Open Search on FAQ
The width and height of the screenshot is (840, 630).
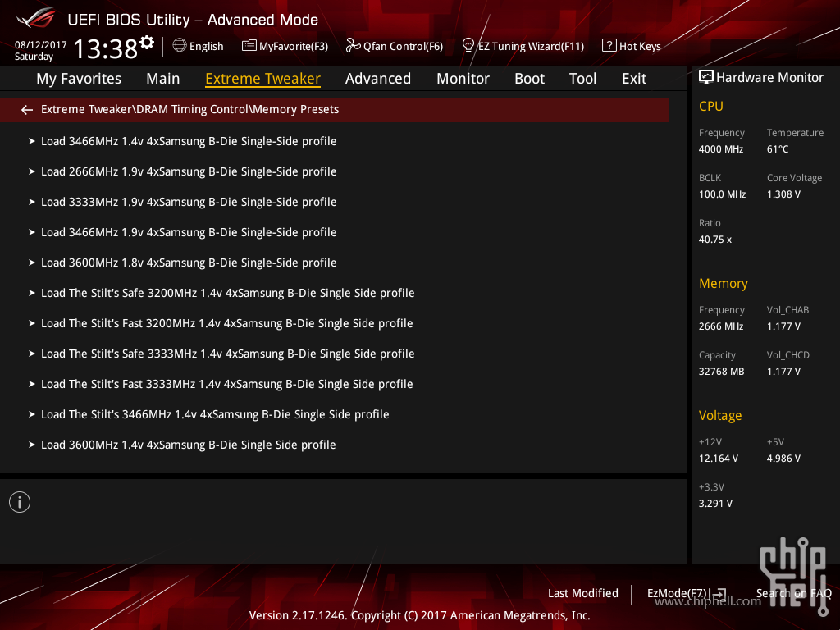(x=793, y=593)
